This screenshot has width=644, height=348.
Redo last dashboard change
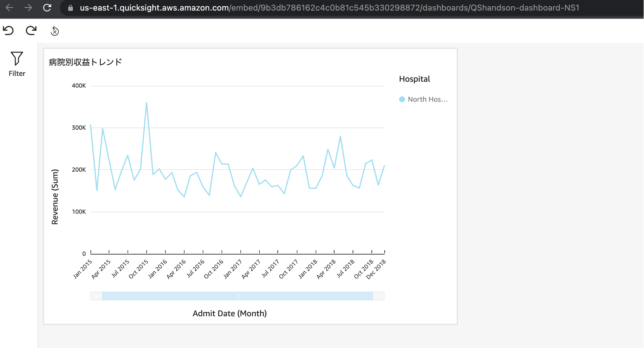(31, 31)
